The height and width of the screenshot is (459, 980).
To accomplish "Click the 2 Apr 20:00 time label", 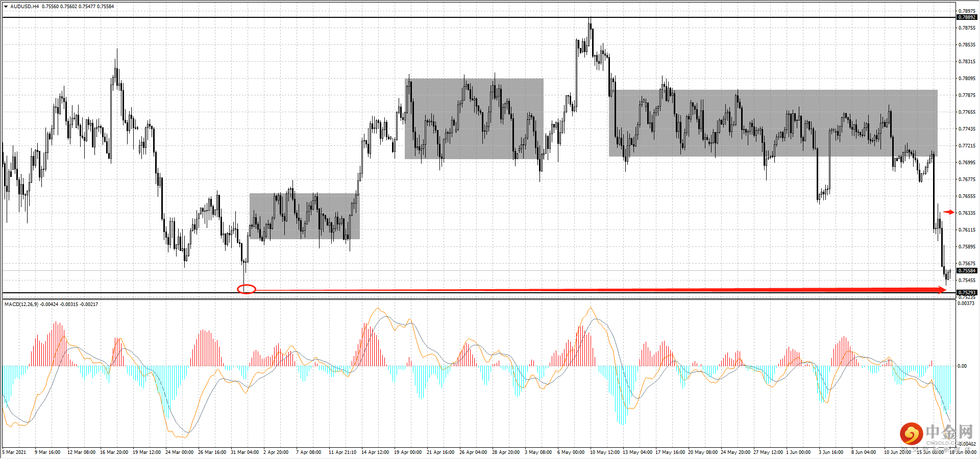I will pyautogui.click(x=276, y=452).
